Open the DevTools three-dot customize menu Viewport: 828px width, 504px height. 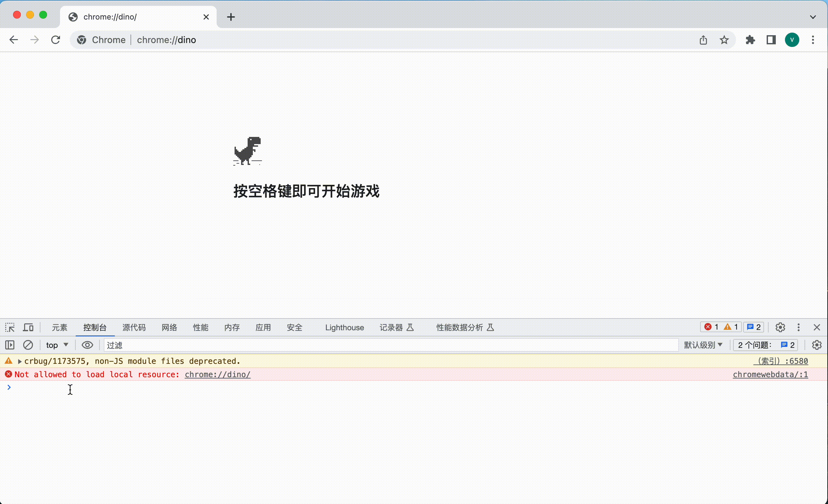coord(798,327)
